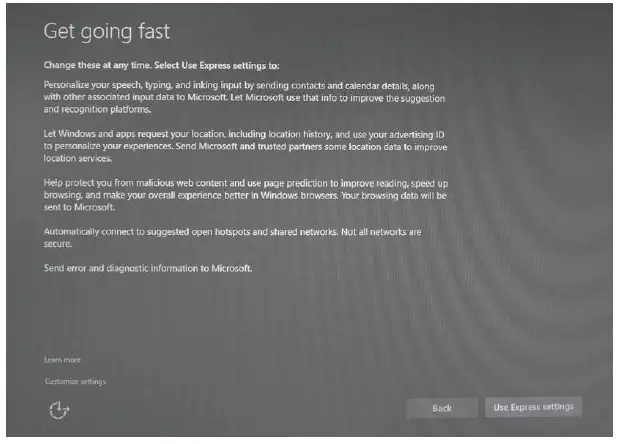Select the phrase page prediction
The image size is (619, 444).
(296, 184)
